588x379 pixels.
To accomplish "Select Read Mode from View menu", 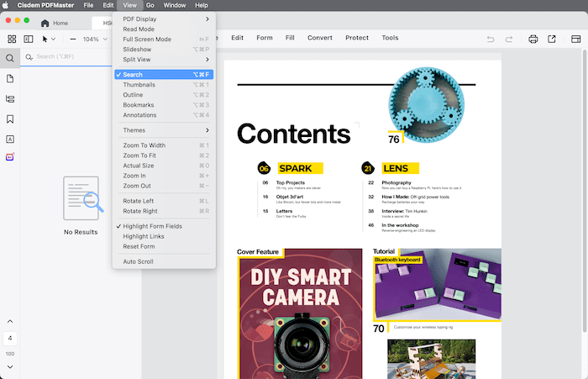I will [138, 29].
